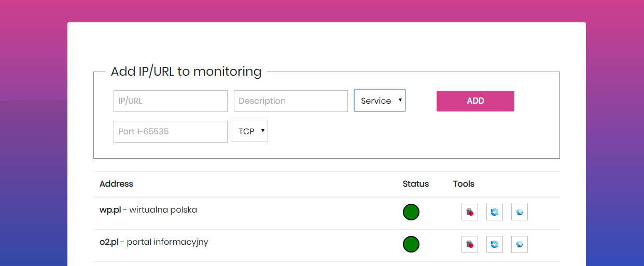Click the wp.pl address text
This screenshot has width=644, height=266.
click(110, 210)
